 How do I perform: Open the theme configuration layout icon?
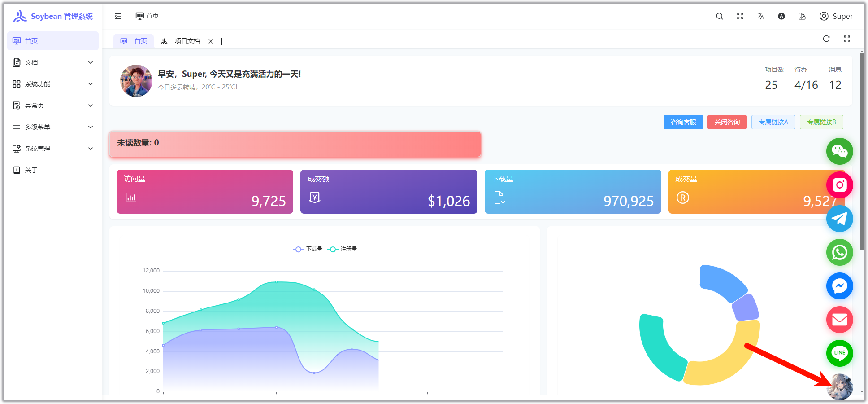click(802, 16)
